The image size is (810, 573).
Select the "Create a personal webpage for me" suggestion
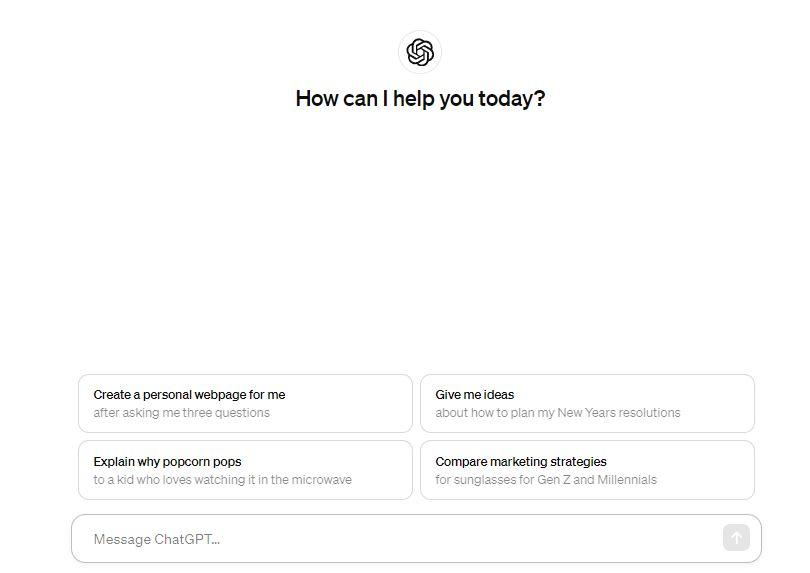point(245,403)
